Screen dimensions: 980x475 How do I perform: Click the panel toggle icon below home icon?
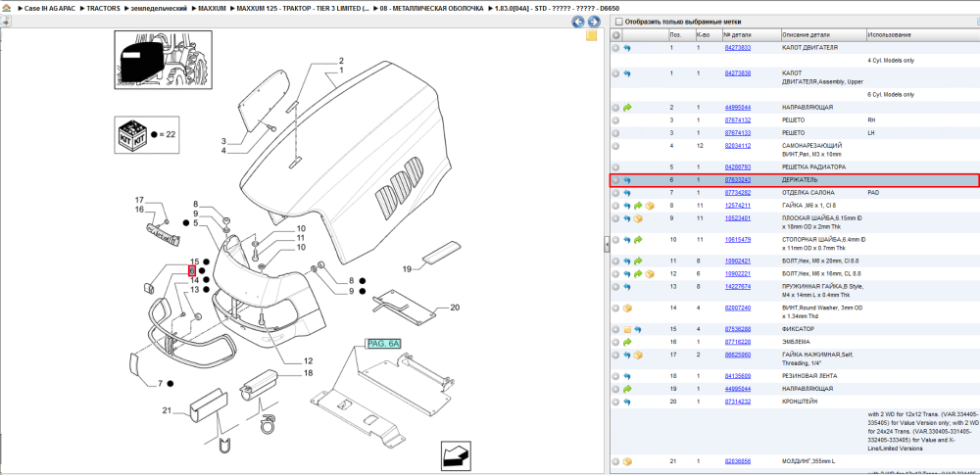6,22
